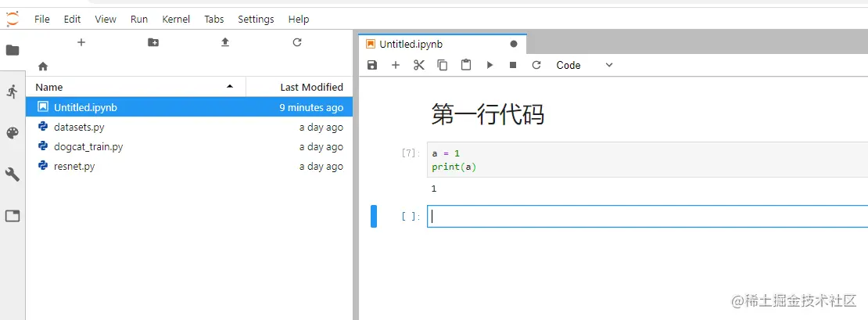Image resolution: width=868 pixels, height=320 pixels.
Task: Click the code cell containing print(a)
Action: click(647, 160)
